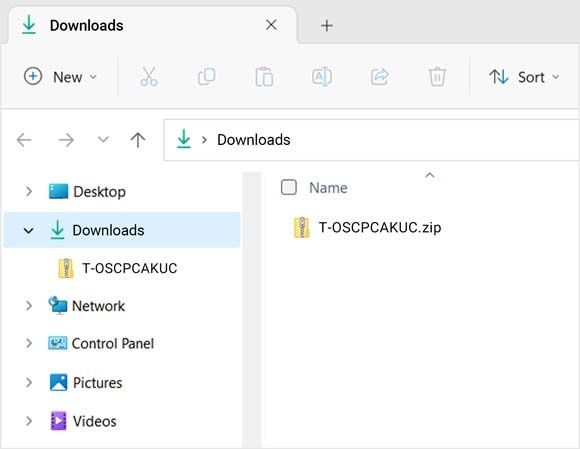
Task: Click the Paste clipboard icon
Action: point(264,77)
